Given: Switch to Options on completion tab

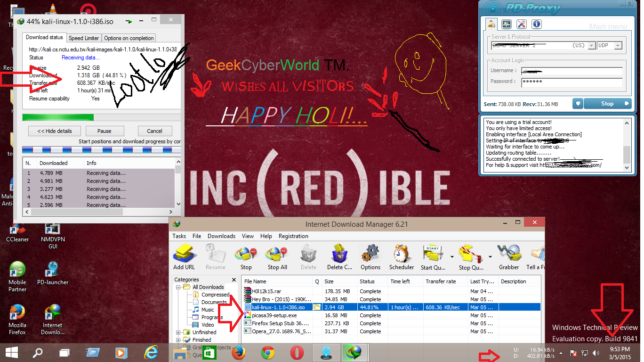Looking at the screenshot, I should click(129, 38).
